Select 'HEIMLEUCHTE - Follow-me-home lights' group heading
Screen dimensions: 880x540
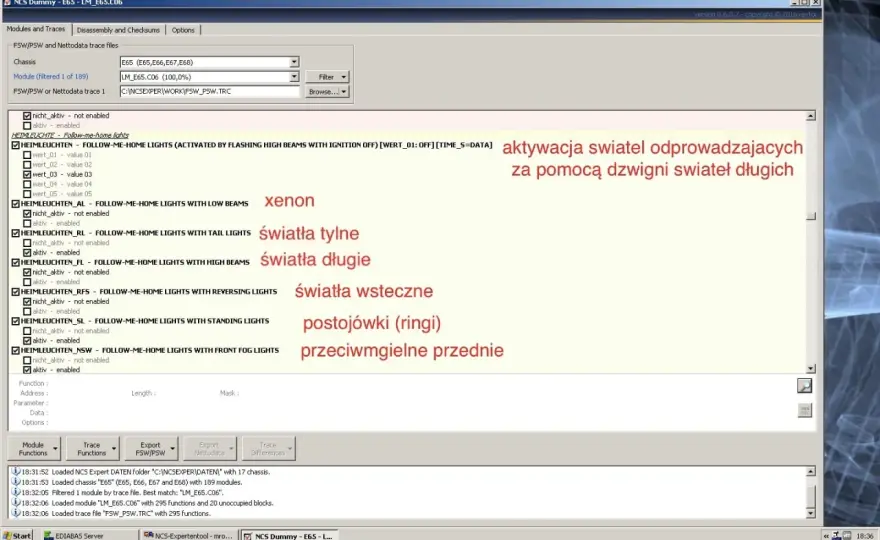tap(70, 135)
